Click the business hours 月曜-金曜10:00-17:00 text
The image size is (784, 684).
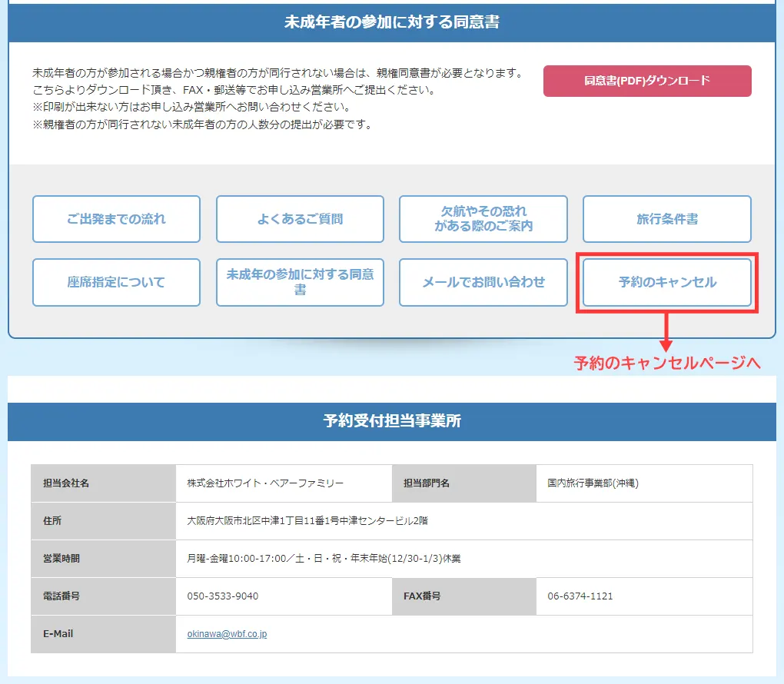[324, 559]
